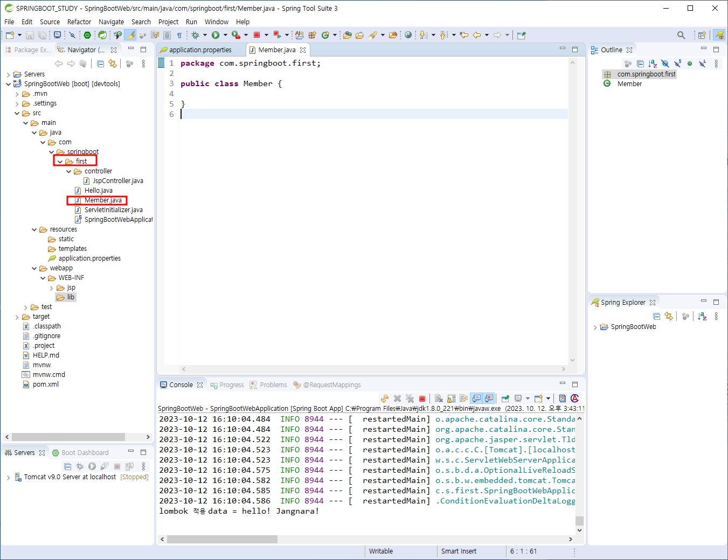The height and width of the screenshot is (560, 728).
Task: Expand the jsp folder under WEB-INF
Action: click(x=51, y=288)
